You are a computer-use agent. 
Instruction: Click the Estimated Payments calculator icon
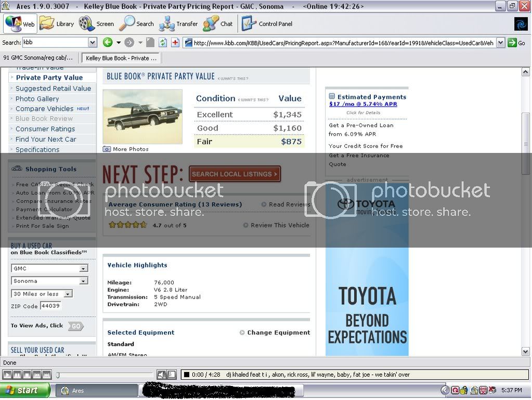click(x=332, y=96)
